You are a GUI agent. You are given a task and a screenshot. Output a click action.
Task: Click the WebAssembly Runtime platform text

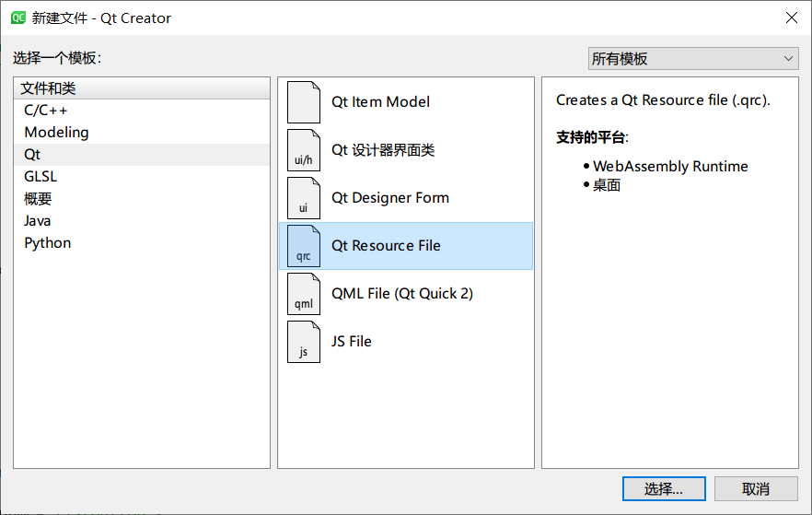670,167
